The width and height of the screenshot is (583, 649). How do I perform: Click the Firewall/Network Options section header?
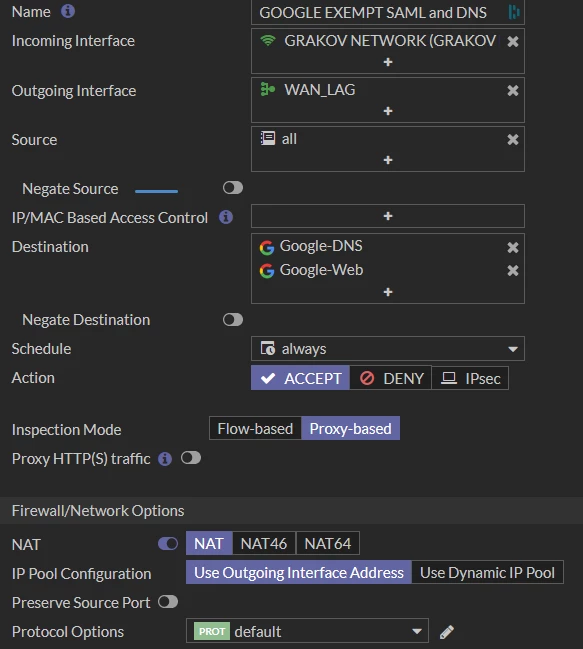[x=98, y=511]
